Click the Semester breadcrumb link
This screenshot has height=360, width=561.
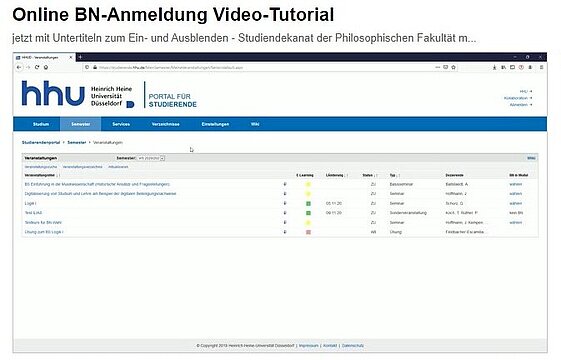pyautogui.click(x=77, y=142)
